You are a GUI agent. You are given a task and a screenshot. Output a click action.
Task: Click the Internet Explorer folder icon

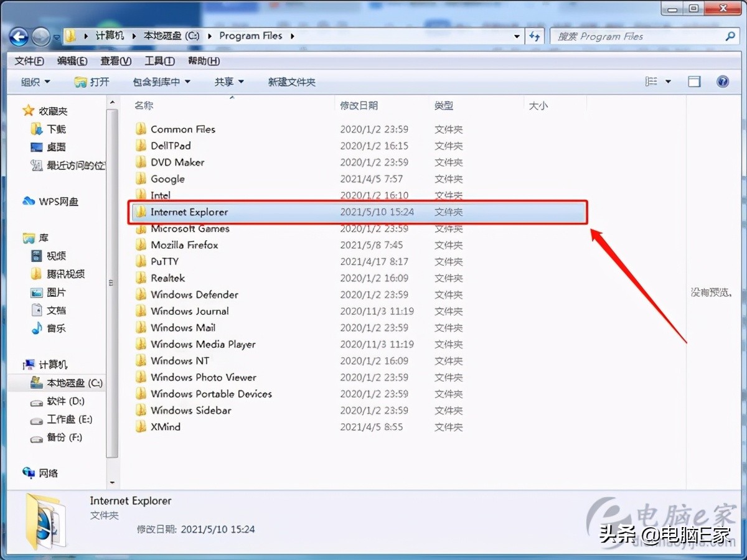141,212
